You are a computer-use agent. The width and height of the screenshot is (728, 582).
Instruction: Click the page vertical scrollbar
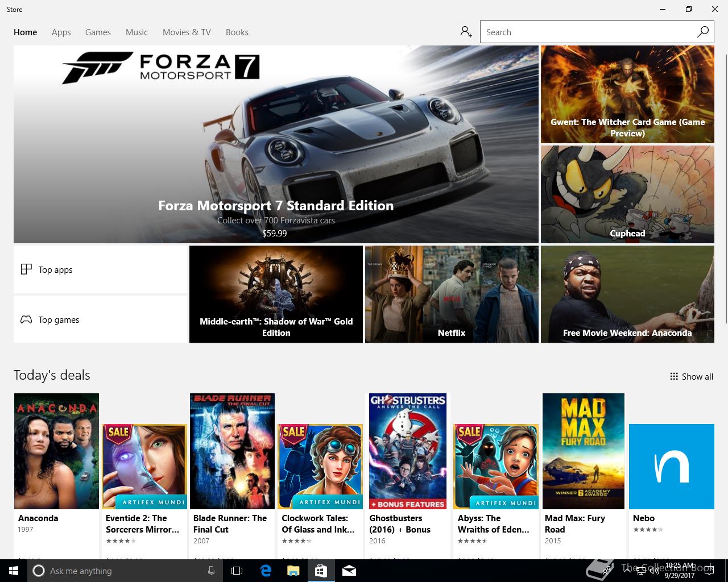(726, 188)
